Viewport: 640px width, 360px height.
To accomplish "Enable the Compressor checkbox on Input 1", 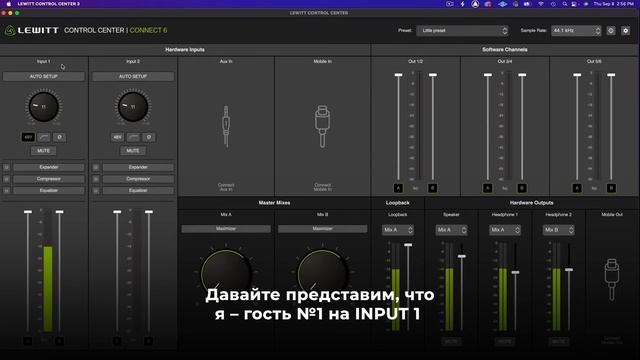I will tap(7, 179).
